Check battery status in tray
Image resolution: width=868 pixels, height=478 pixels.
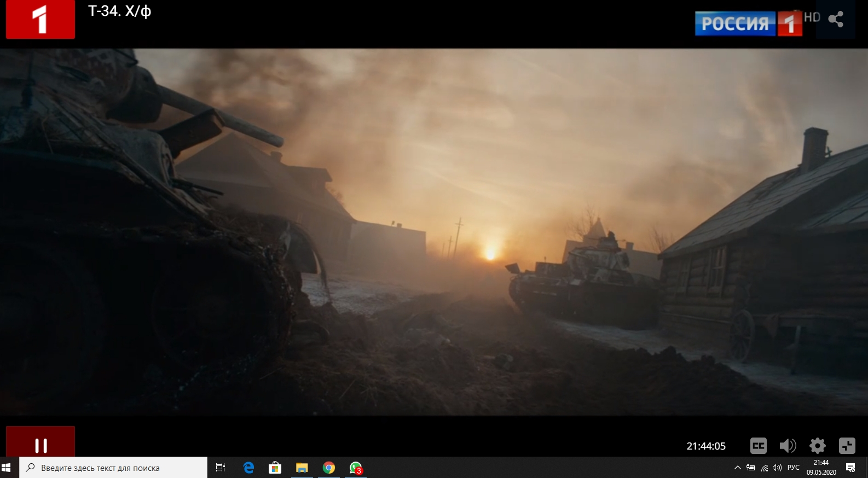751,468
